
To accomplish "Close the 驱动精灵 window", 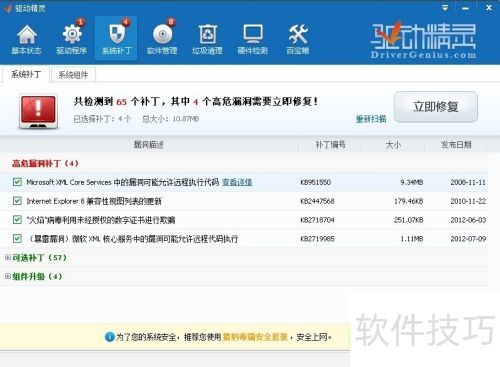I will (489, 7).
